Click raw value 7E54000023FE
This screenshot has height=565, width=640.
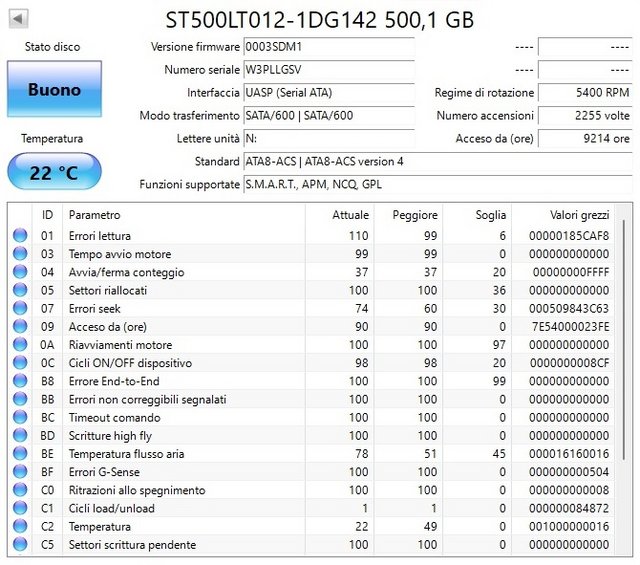pos(571,327)
